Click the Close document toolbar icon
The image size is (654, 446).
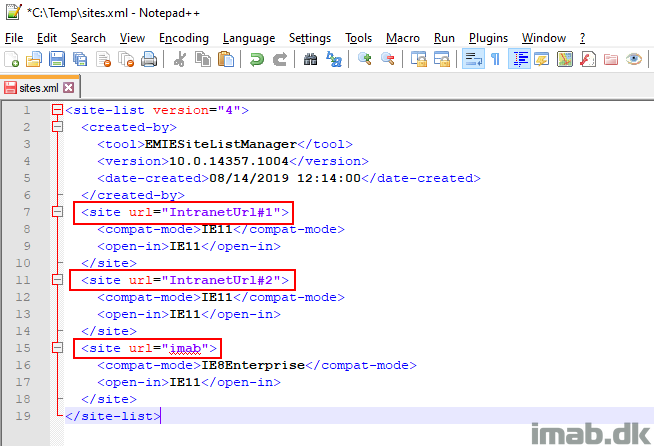[103, 59]
